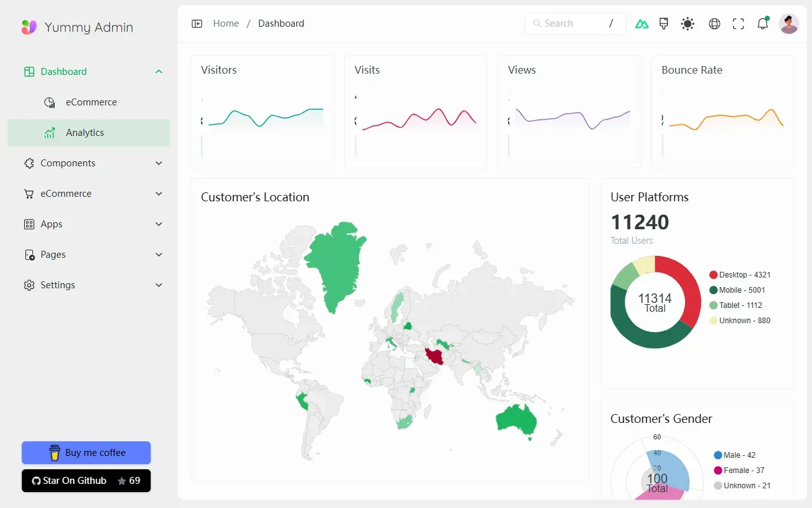Toggle the Mobile - 5001 legend item
Image resolution: width=812 pixels, height=508 pixels.
pyautogui.click(x=737, y=290)
